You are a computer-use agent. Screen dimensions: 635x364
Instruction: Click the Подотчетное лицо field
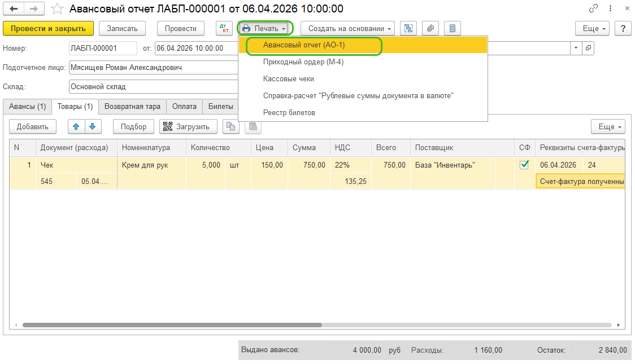click(x=154, y=68)
